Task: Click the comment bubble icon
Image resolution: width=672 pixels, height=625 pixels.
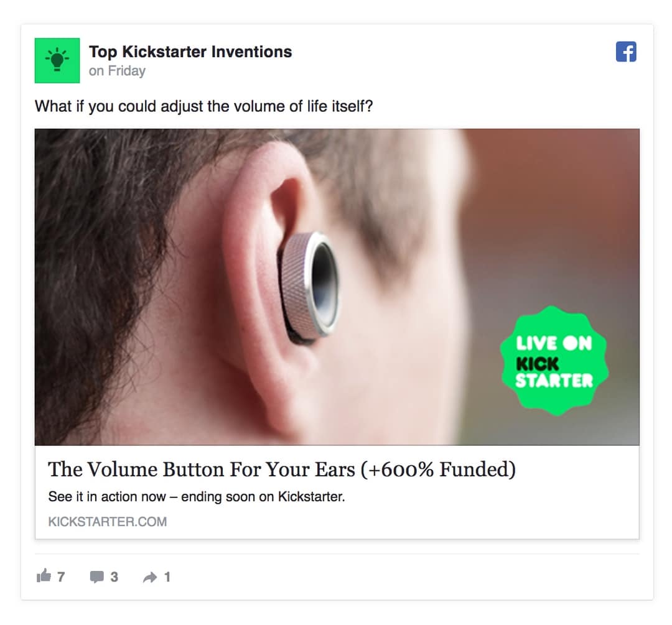Action: coord(97,577)
